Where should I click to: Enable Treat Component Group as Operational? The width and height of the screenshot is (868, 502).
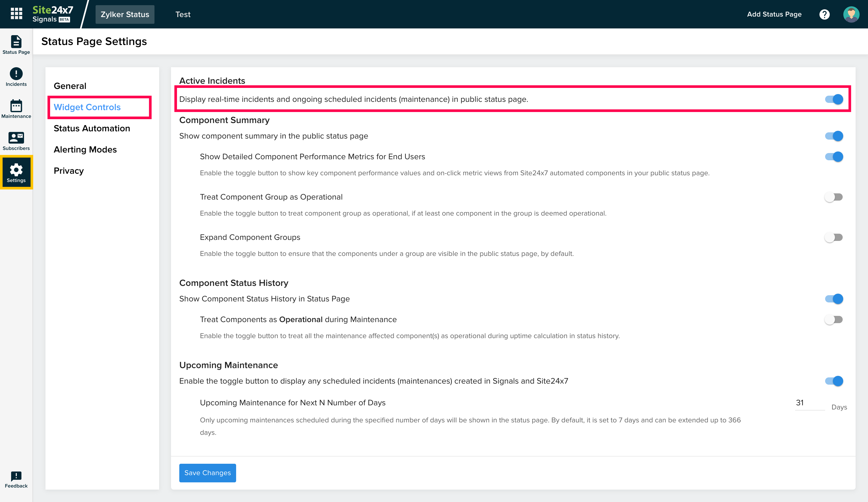coord(834,197)
